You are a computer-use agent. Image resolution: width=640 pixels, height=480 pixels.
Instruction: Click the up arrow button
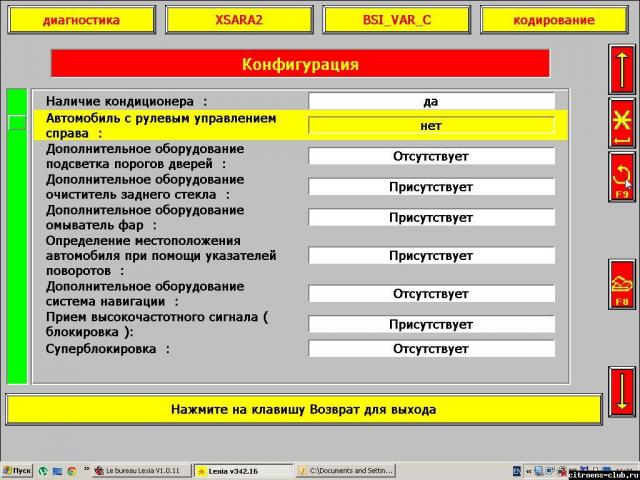coord(622,70)
